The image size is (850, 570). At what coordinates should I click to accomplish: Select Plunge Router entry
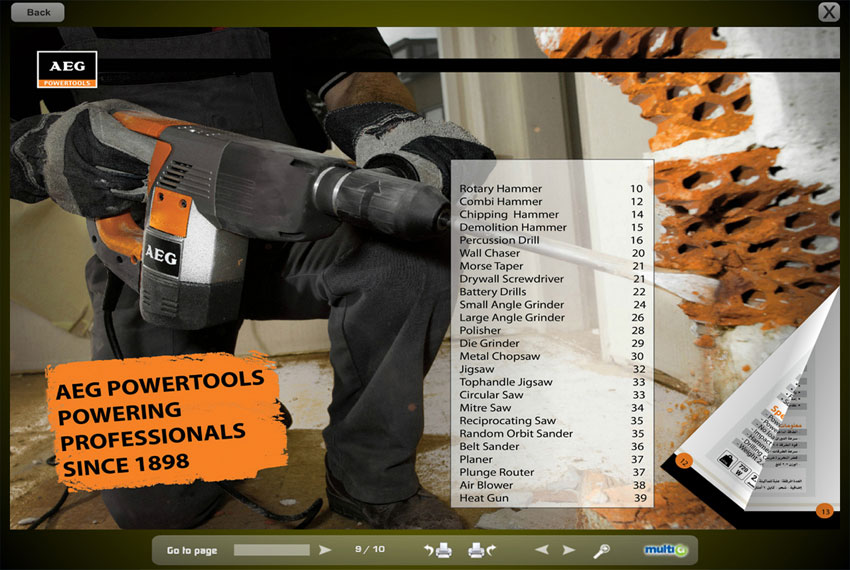551,472
